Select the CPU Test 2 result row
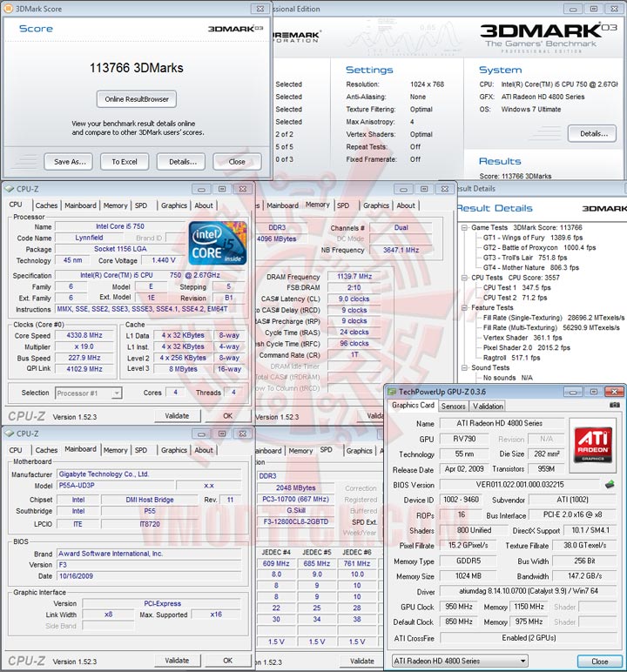Viewport: 627px width, 672px height. point(515,298)
